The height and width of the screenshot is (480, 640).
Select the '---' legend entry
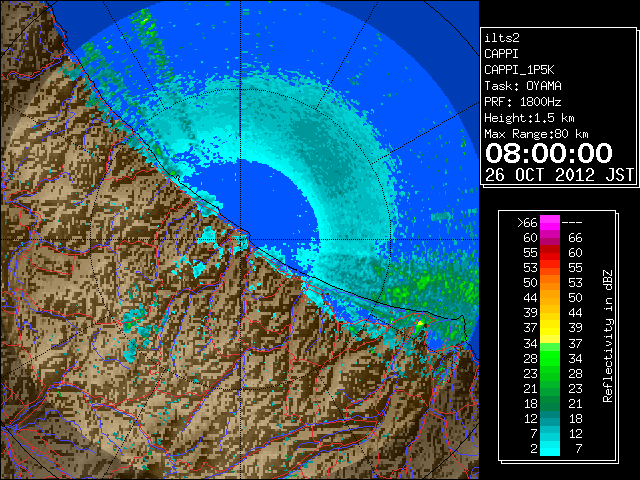click(572, 223)
